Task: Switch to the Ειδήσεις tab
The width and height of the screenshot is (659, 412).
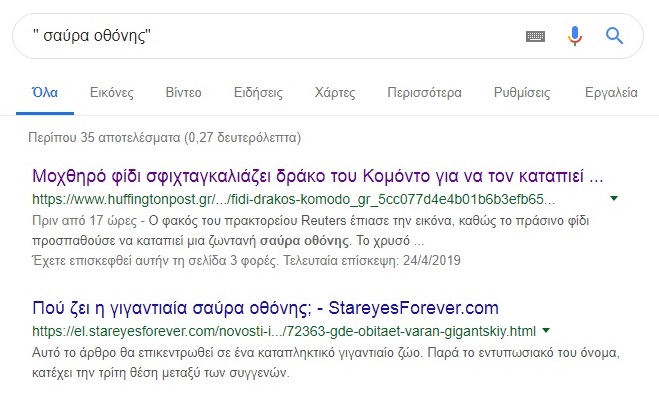Action: click(258, 92)
